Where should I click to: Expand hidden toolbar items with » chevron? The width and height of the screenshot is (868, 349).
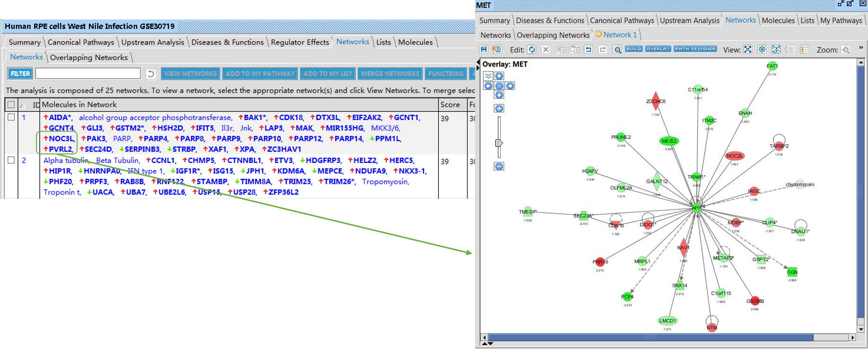861,48
